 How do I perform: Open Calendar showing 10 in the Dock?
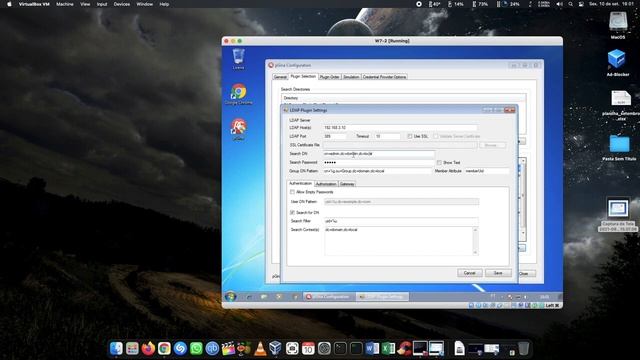308,348
